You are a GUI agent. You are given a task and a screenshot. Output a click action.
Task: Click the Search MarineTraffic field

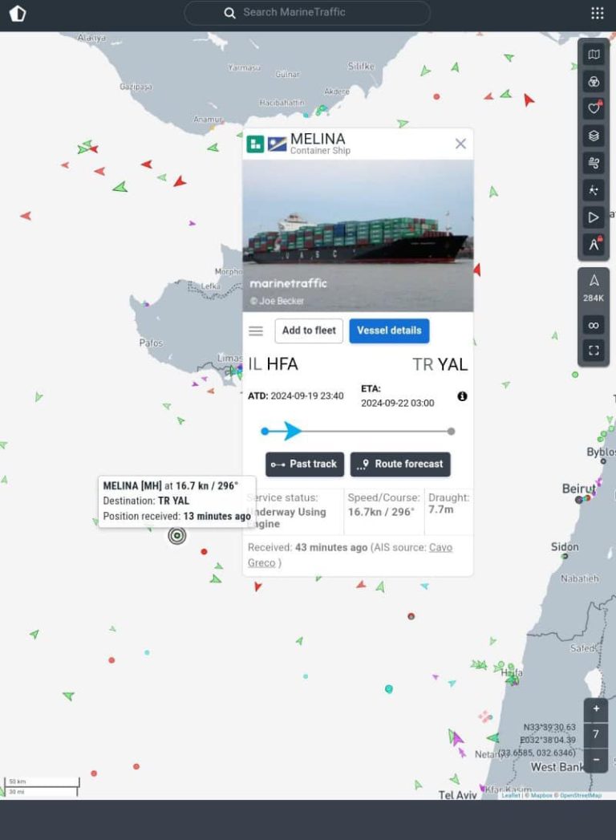[307, 13]
